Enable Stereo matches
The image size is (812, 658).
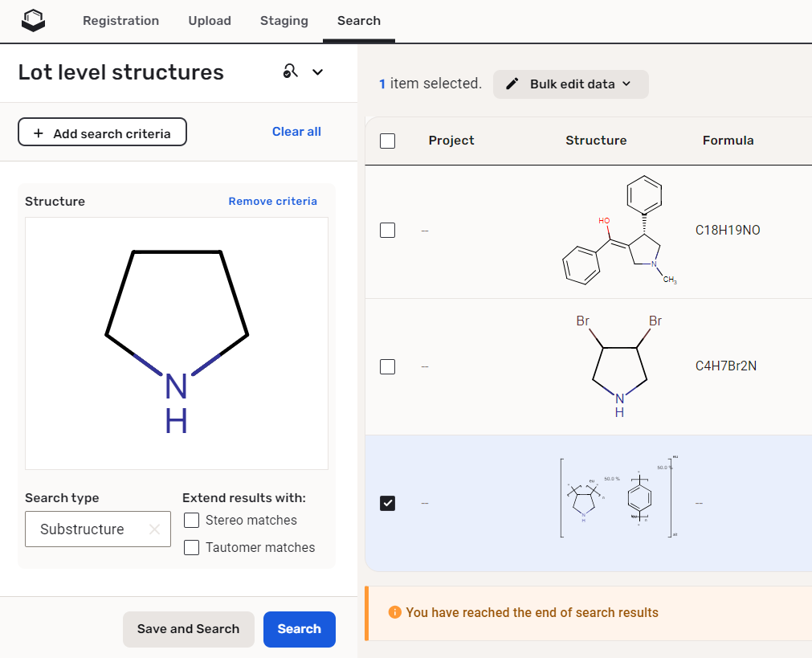[x=191, y=520]
